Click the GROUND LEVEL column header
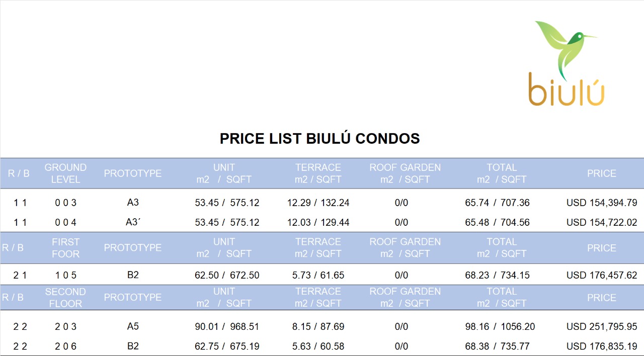 pyautogui.click(x=65, y=173)
